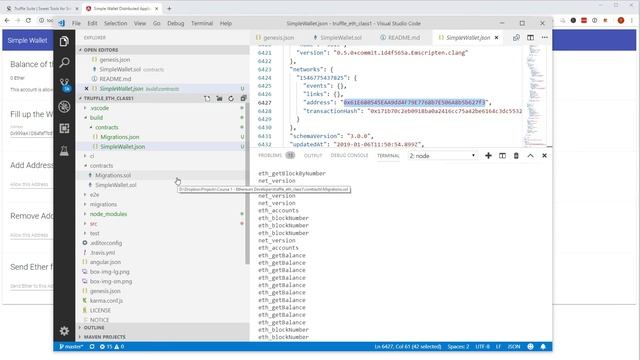Change language mode JSON in status bar
640x360 pixels.
click(513, 347)
